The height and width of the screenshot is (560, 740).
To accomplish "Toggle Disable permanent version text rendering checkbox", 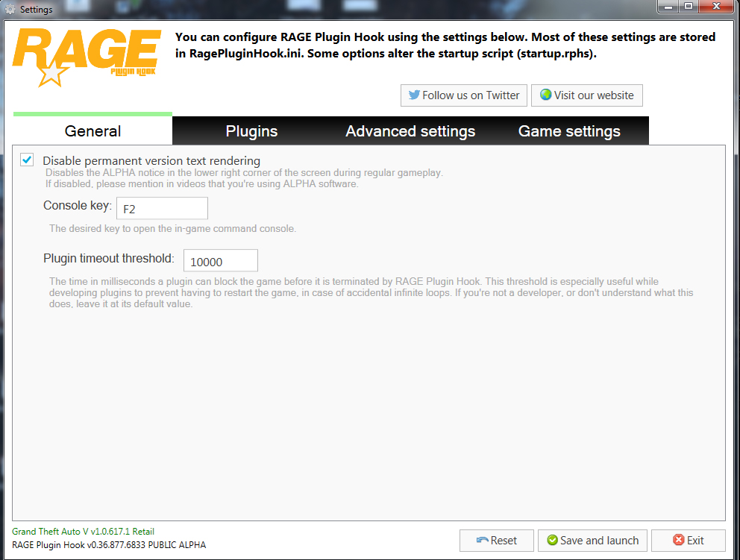I will coord(27,160).
